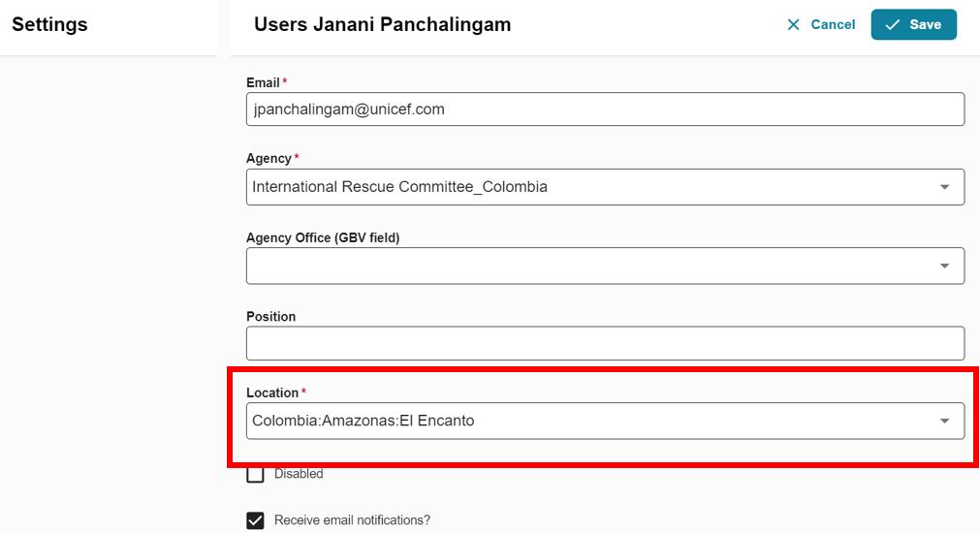Check the Disabled checkbox
The width and height of the screenshot is (980, 533).
(x=255, y=474)
